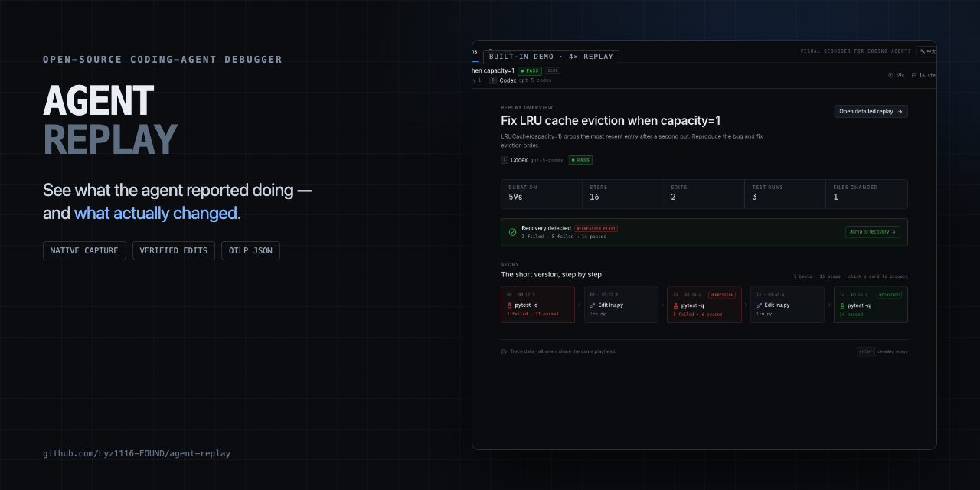
Task: Click the RECOVERED badge on the last card
Action: click(x=890, y=295)
